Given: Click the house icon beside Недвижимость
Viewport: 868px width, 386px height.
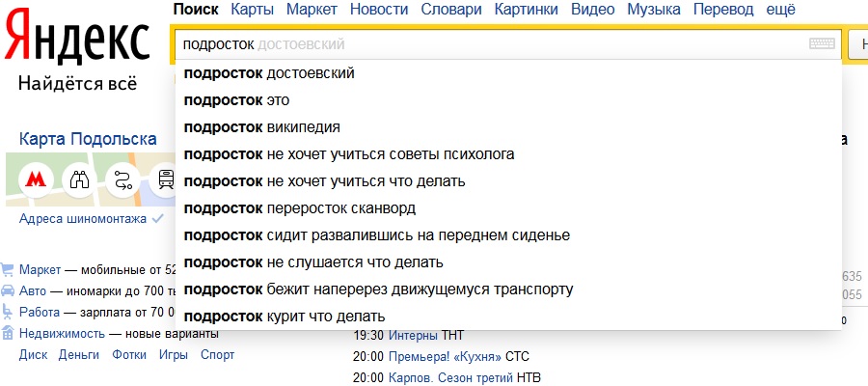Looking at the screenshot, I should [x=8, y=333].
